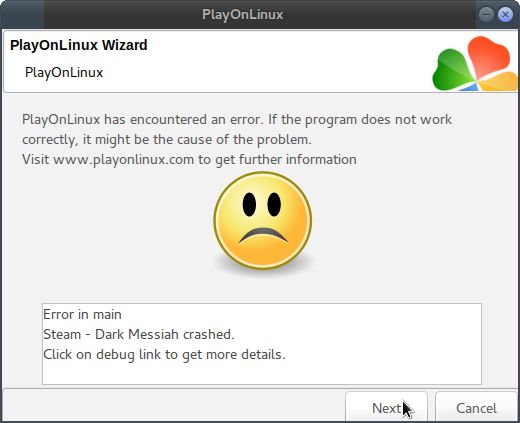Screen dimensions: 520x423
Task: Click the left eye of the sad face
Action: click(x=249, y=204)
